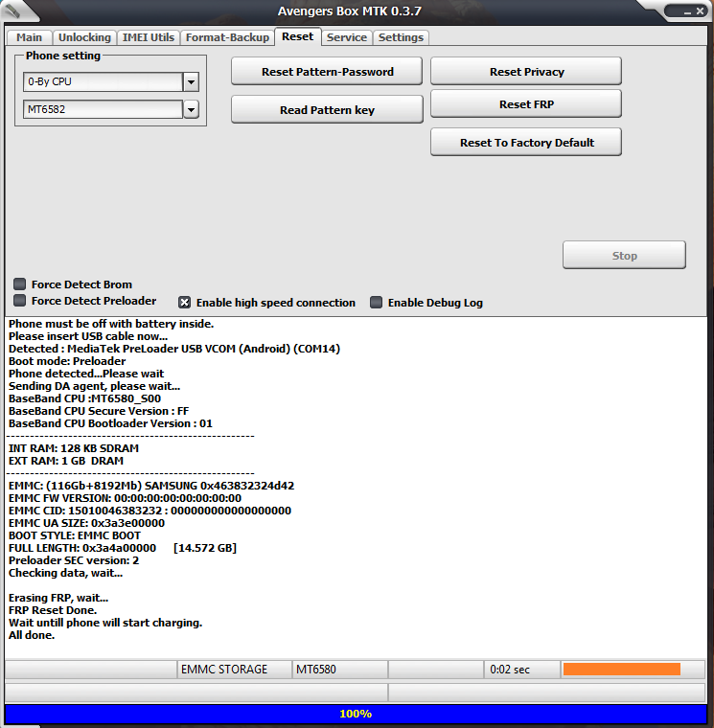Click the MT6580 status bar cell
The width and height of the screenshot is (714, 728).
click(x=340, y=670)
